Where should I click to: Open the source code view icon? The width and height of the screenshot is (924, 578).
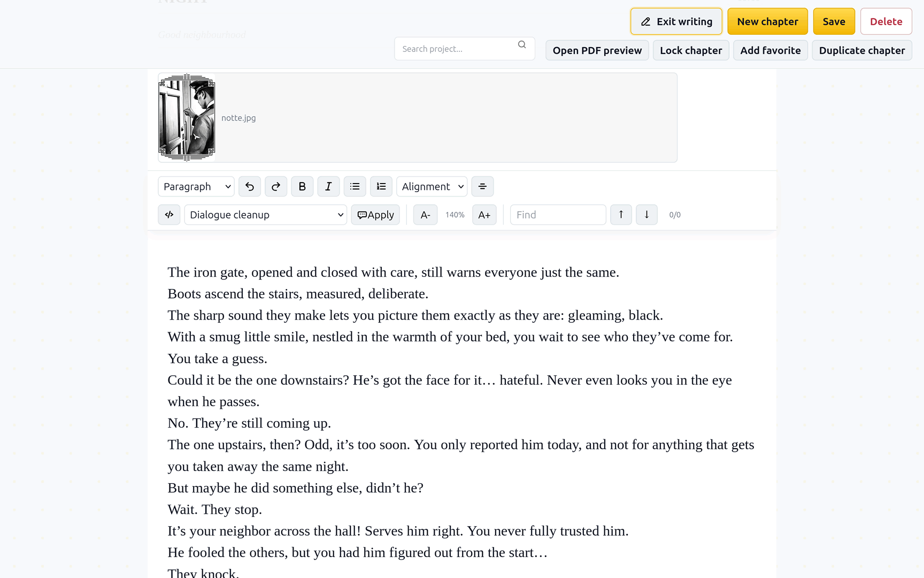point(169,215)
